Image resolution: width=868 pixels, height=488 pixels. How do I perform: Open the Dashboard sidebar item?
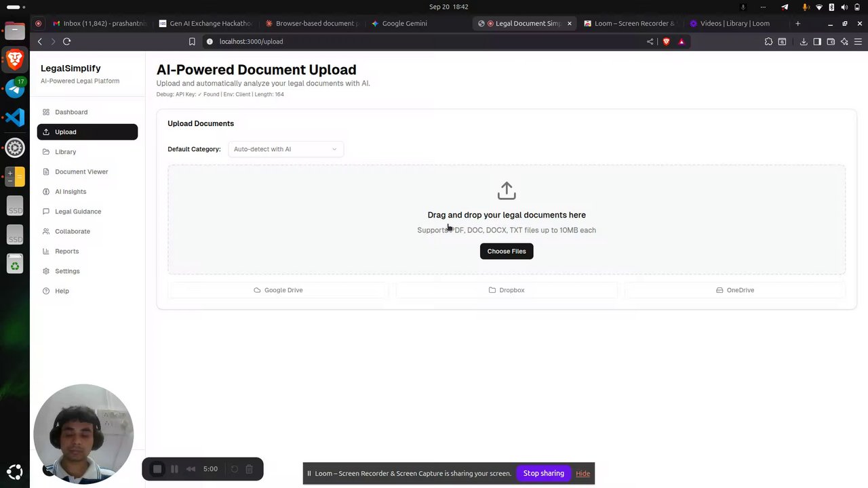[x=87, y=112]
